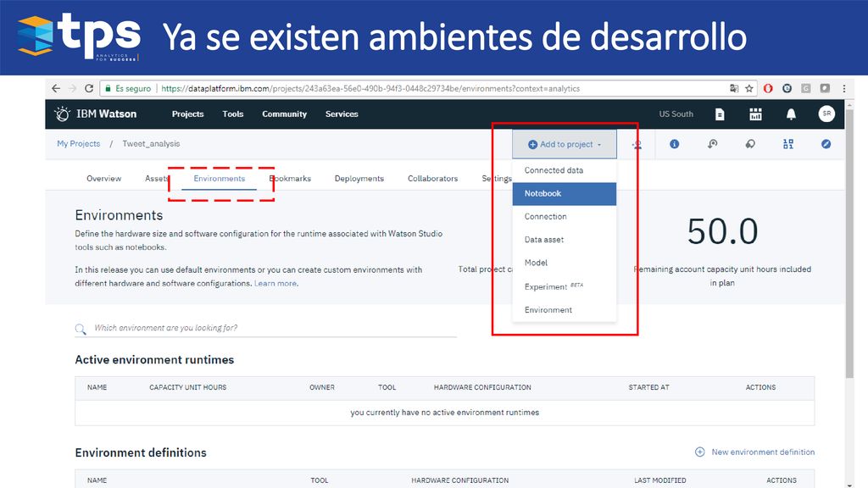Image resolution: width=868 pixels, height=488 pixels.
Task: Open the Tools menu
Action: tap(233, 114)
